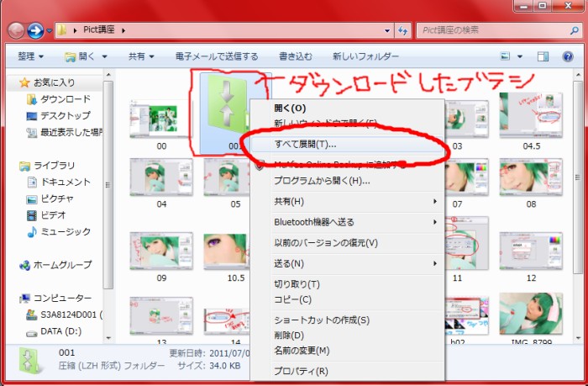
Task: Click 書き込む in the toolbar
Action: 296,56
